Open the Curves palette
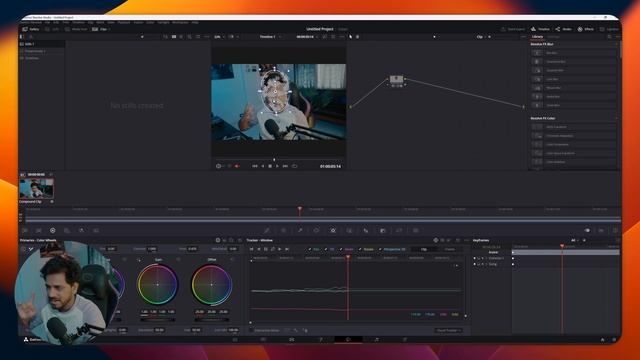Viewport: 640px width, 360px height. pyautogui.click(x=267, y=231)
